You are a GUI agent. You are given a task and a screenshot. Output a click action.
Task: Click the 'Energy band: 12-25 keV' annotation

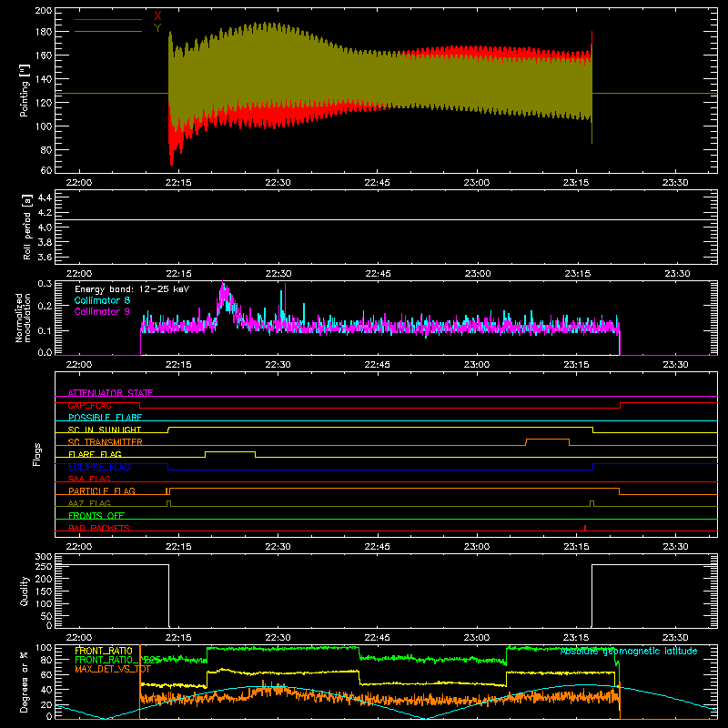pos(132,289)
